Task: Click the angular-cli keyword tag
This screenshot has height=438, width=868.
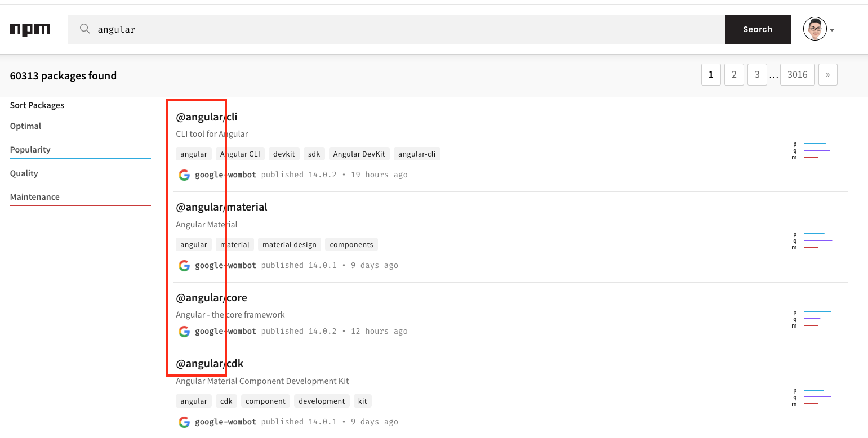Action: pos(417,154)
